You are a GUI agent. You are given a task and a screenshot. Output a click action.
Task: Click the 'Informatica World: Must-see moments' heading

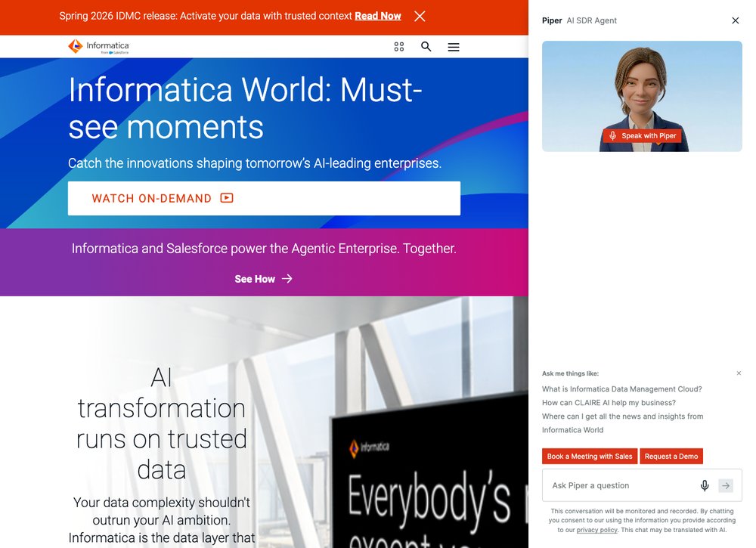tap(246, 108)
